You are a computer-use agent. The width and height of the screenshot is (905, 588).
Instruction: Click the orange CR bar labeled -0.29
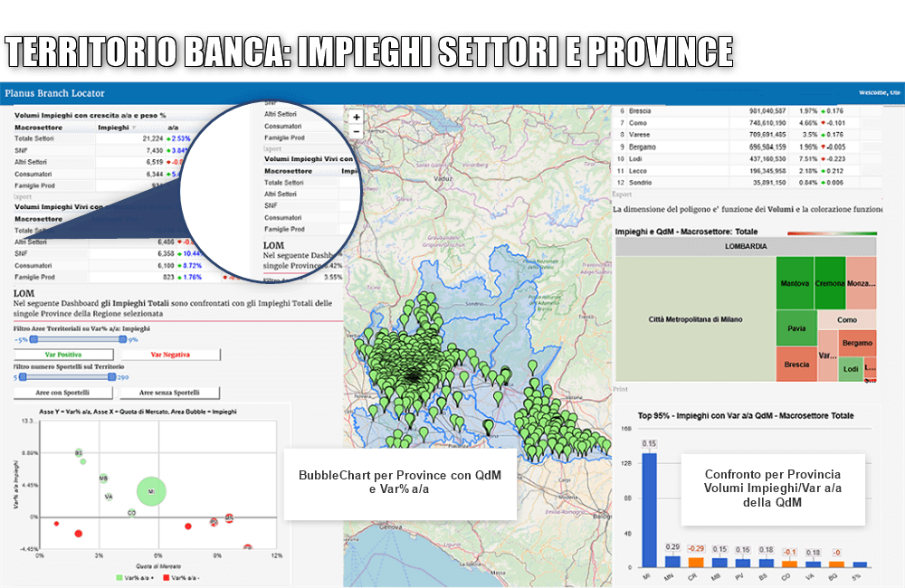tap(696, 562)
